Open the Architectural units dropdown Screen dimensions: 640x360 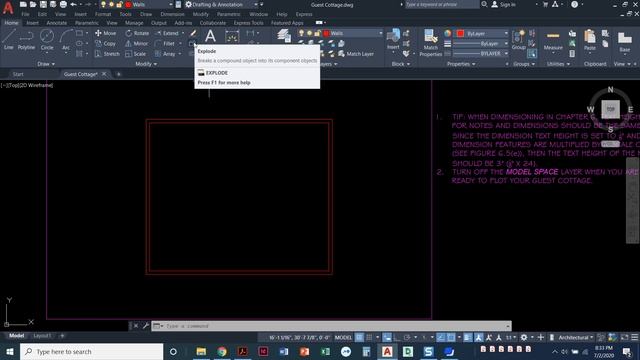[x=576, y=337]
